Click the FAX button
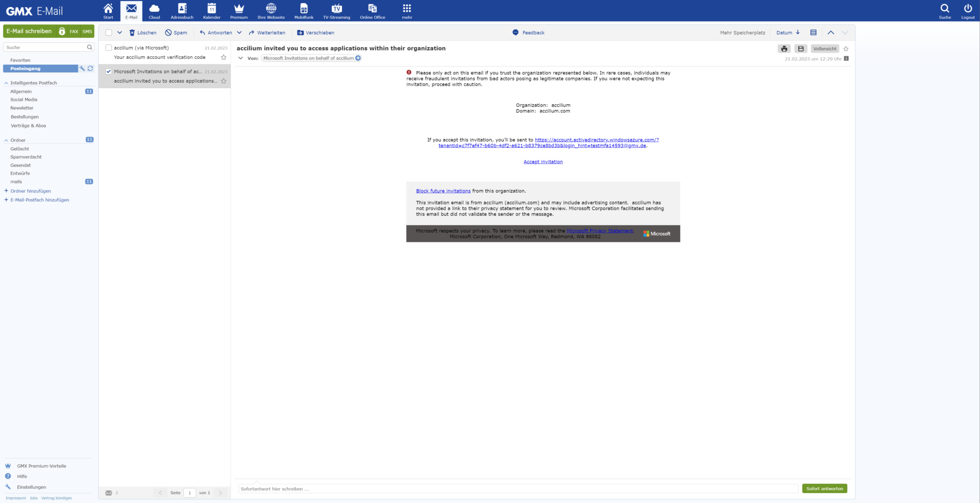 pos(74,31)
